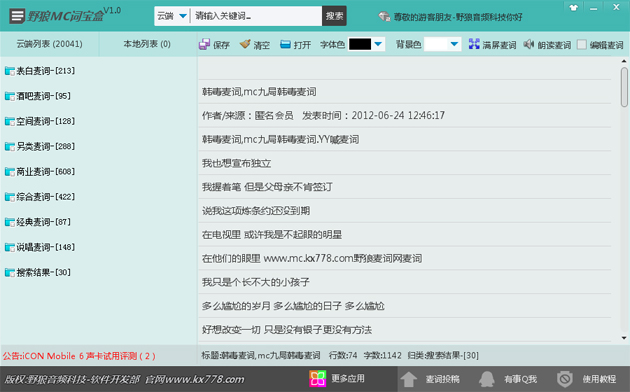The image size is (630, 392).
Task: Click the 清空 clear broom icon
Action: (245, 44)
